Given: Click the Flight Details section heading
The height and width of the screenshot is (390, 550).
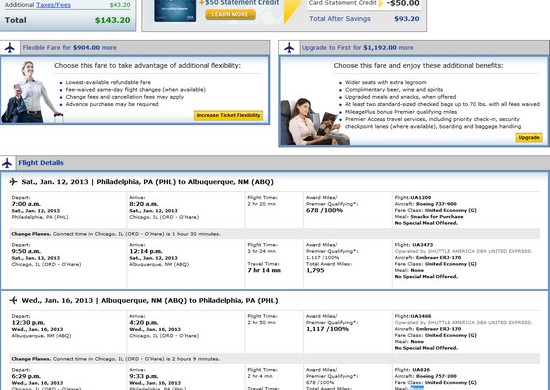Looking at the screenshot, I should click(41, 163).
